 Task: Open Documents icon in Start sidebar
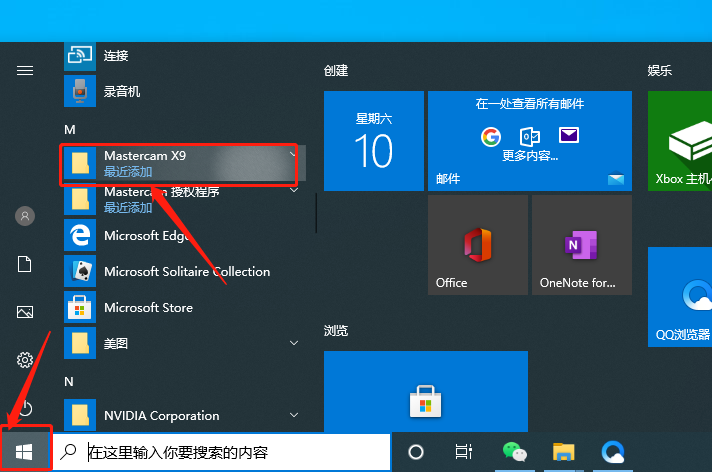click(25, 264)
